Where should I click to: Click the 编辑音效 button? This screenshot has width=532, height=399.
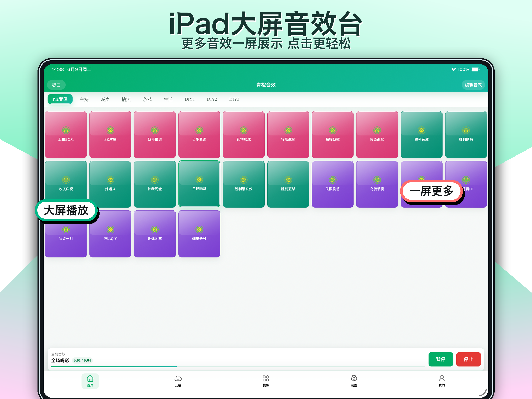[x=473, y=85]
